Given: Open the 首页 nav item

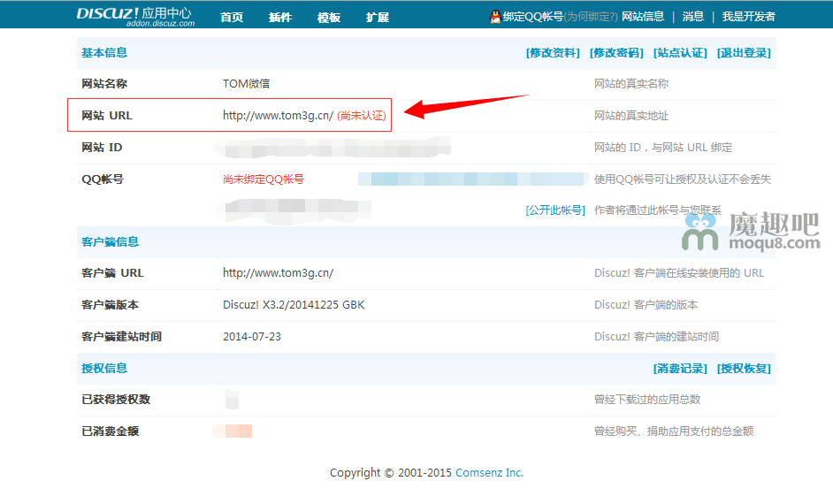Looking at the screenshot, I should point(232,18).
